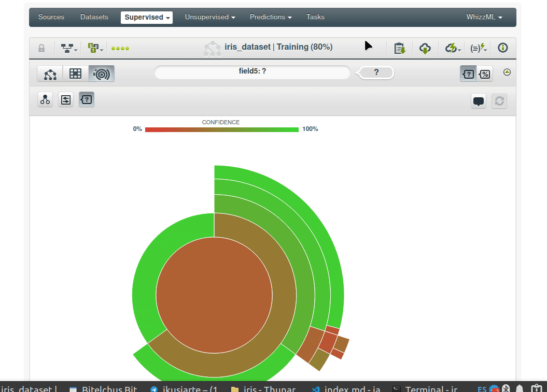The height and width of the screenshot is (392, 547).
Task: Open the Tasks tab
Action: [x=315, y=17]
